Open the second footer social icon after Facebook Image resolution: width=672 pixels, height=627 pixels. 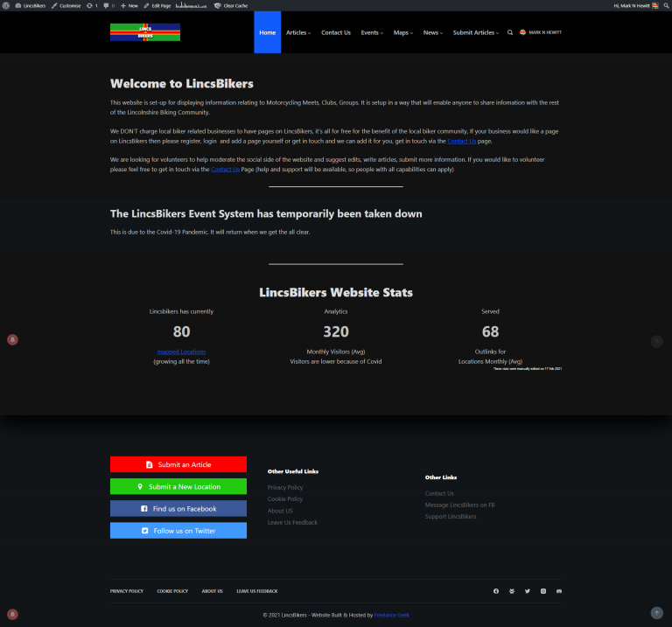512,591
